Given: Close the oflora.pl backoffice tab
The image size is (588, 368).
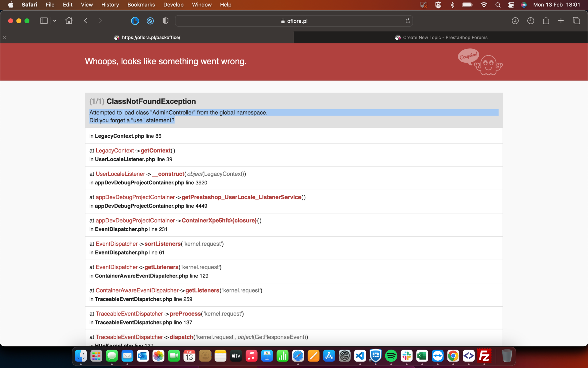Looking at the screenshot, I should [x=5, y=37].
